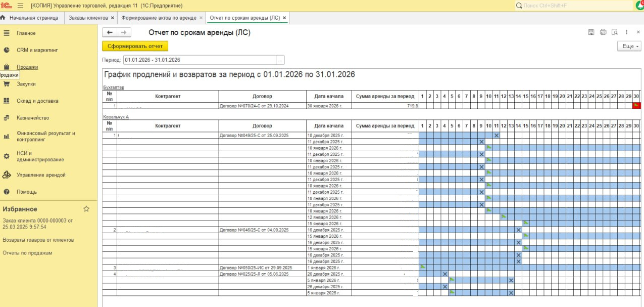Click the global search field
Viewport: 644px width, 307px height.
click(576, 6)
